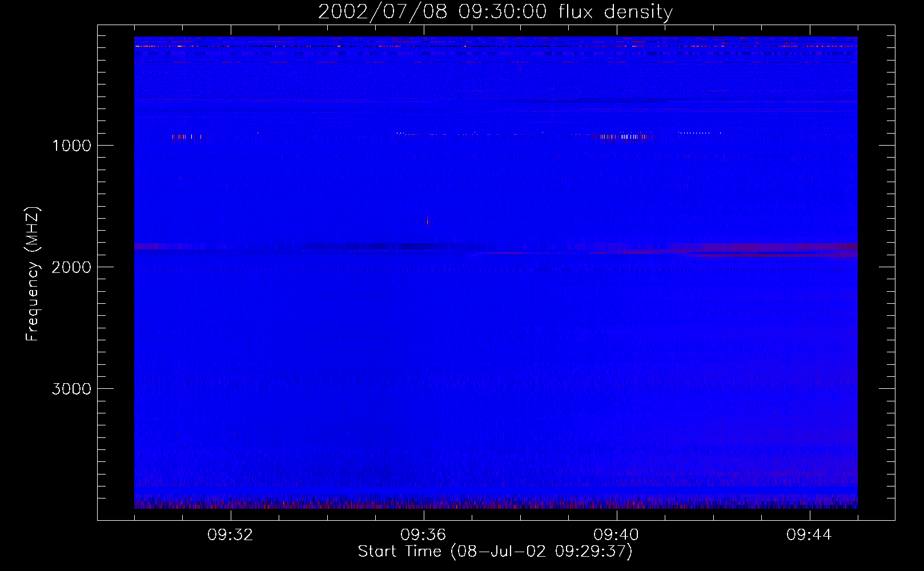Click the 09:44 time tick label
Screen dimensions: 924x571
coord(810,535)
